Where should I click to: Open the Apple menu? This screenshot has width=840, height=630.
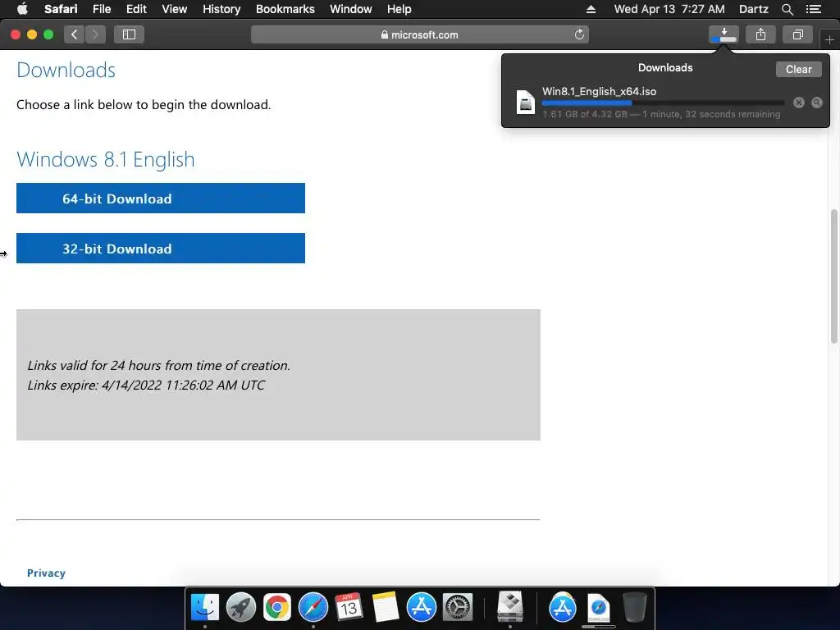(x=22, y=8)
